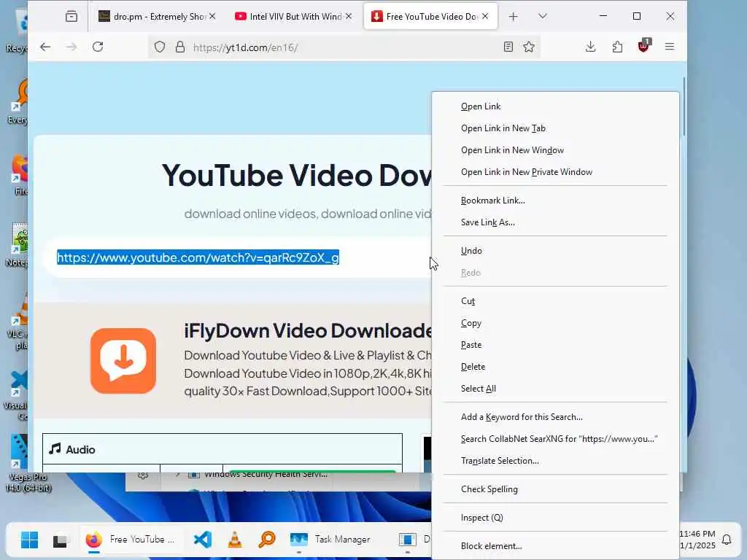Click the orange iFlyDown app logo

[x=123, y=360]
